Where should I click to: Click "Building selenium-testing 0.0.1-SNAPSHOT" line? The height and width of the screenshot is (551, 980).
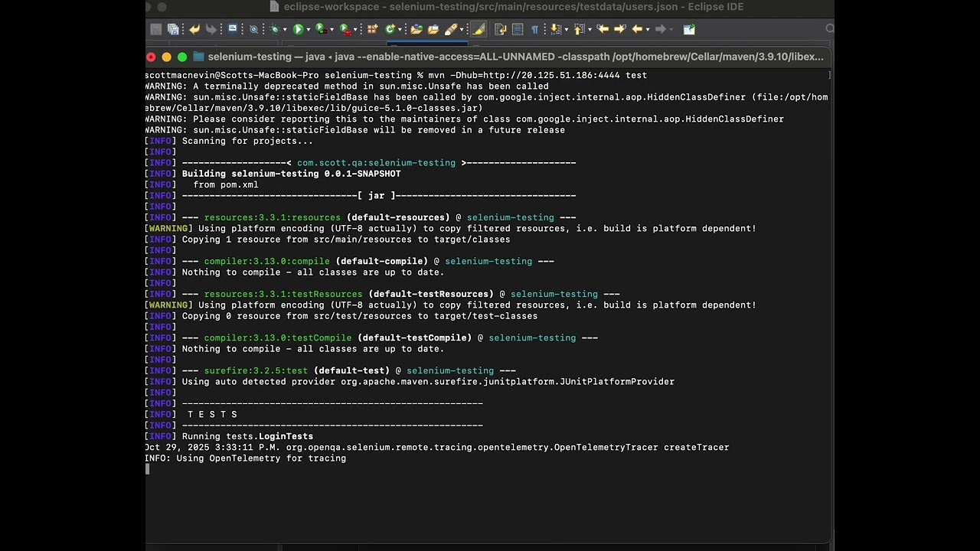tap(292, 174)
